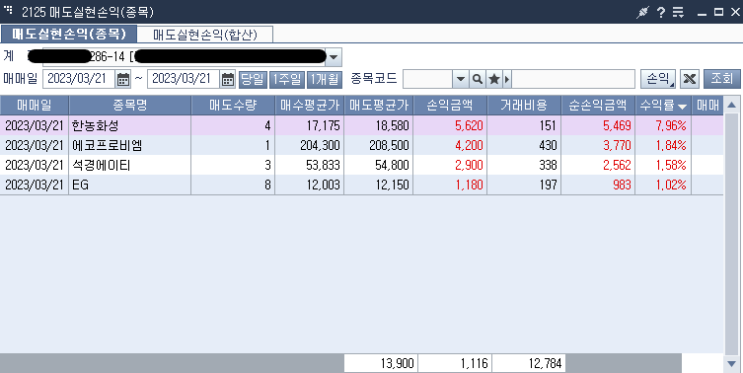Open the 손익 filter dropdown button
743x373 pixels.
pyautogui.click(x=659, y=79)
